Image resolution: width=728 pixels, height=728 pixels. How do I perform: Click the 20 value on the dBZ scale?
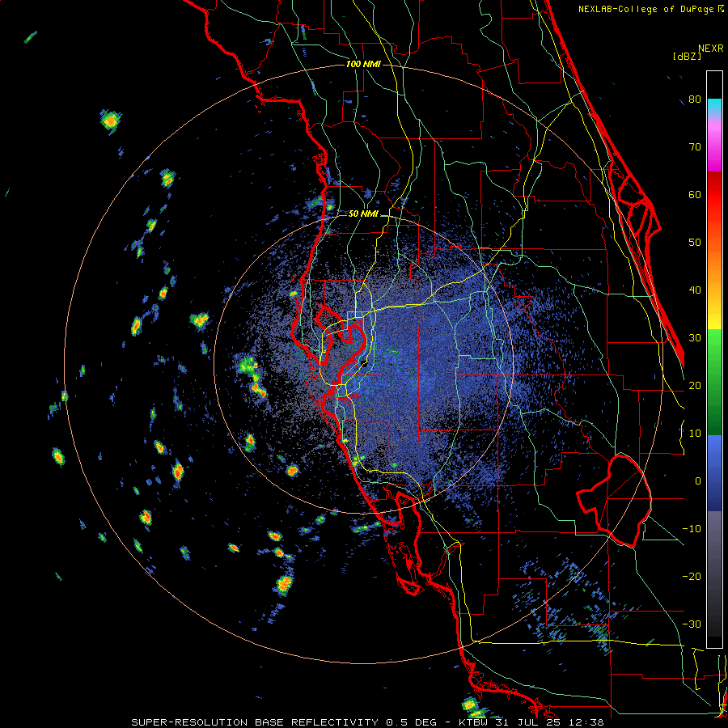click(695, 386)
